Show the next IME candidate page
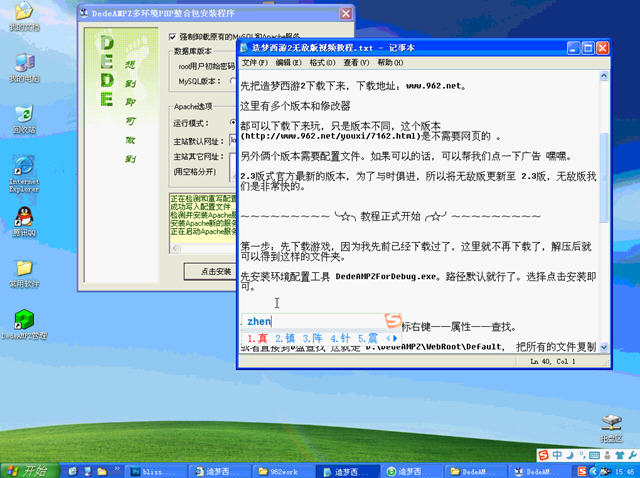This screenshot has width=640, height=478. 395,338
